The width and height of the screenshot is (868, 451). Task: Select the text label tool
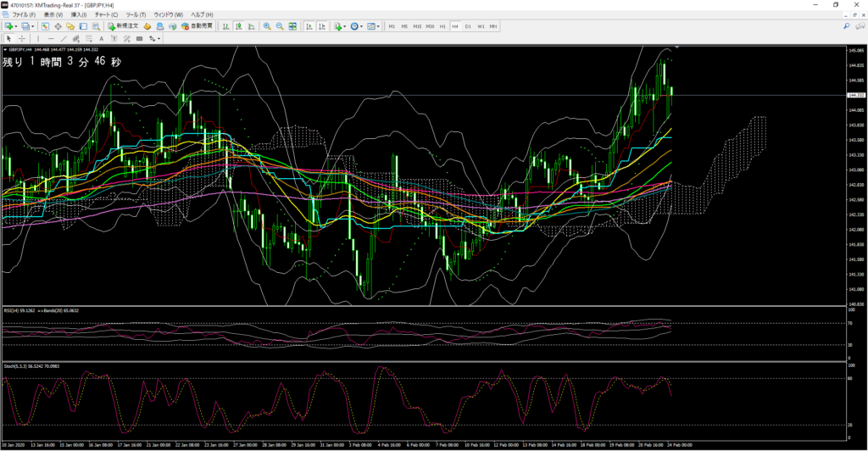click(114, 38)
